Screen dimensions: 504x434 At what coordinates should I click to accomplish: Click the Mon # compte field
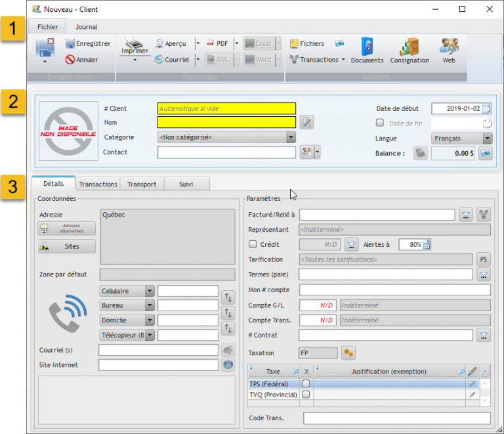coord(394,290)
